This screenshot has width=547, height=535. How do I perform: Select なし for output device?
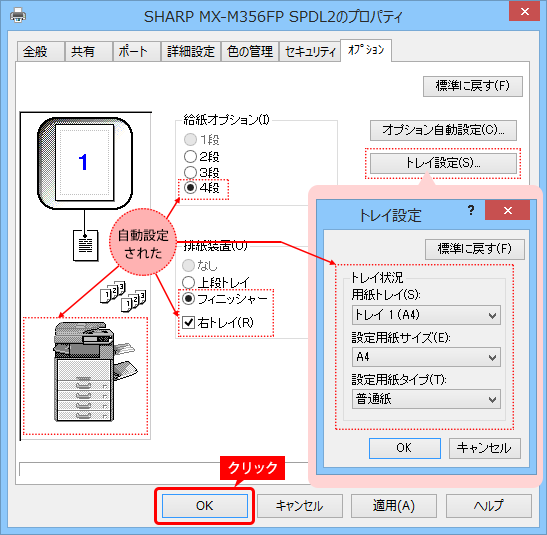[200, 266]
